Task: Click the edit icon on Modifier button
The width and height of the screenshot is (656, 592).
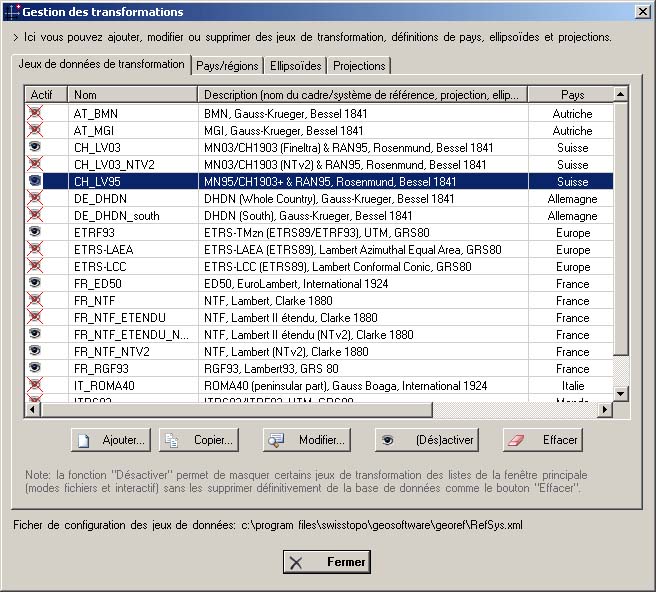Action: [x=277, y=440]
